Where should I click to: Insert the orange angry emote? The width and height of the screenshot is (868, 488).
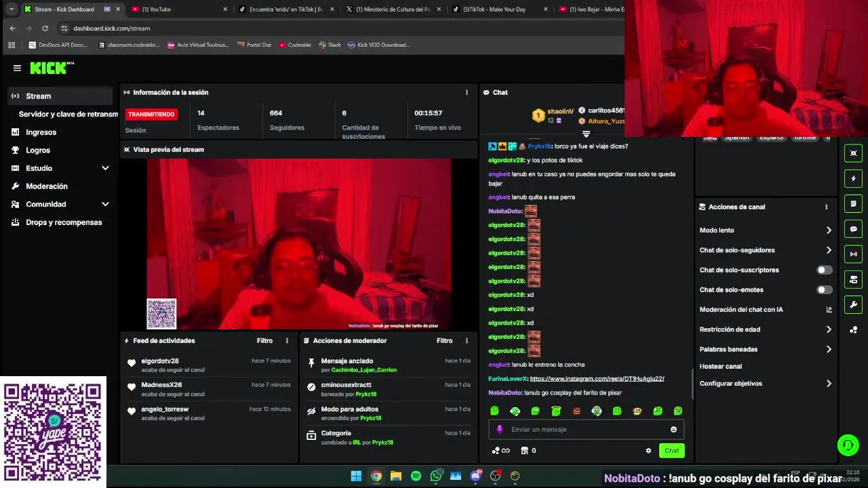point(576,411)
